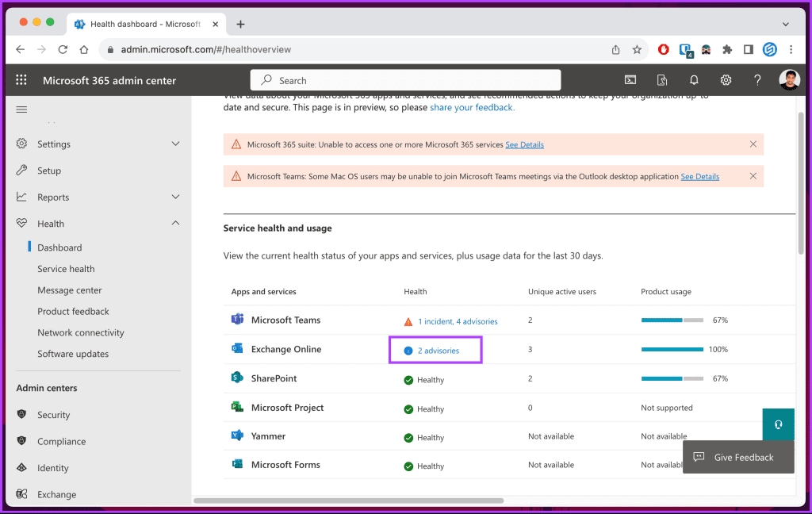812x514 pixels.
Task: Open admin center notifications bell
Action: [x=693, y=79]
